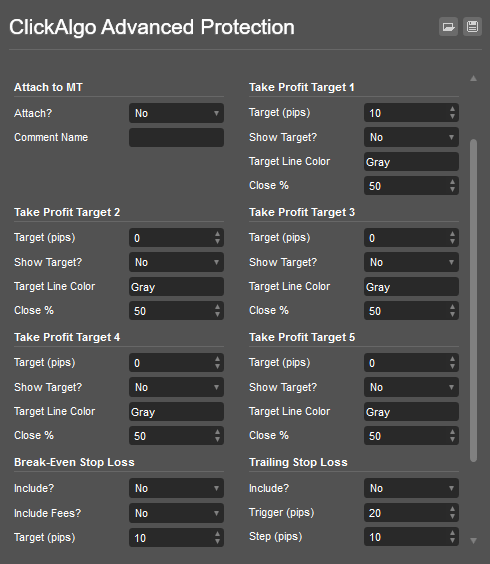Screen dimensions: 490x564
Task: Click the Break-Even Stop Loss heading
Action: 74,462
